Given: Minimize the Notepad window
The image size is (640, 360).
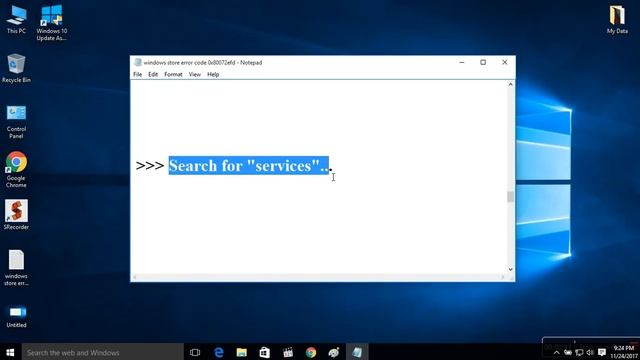Looking at the screenshot, I should tap(462, 62).
